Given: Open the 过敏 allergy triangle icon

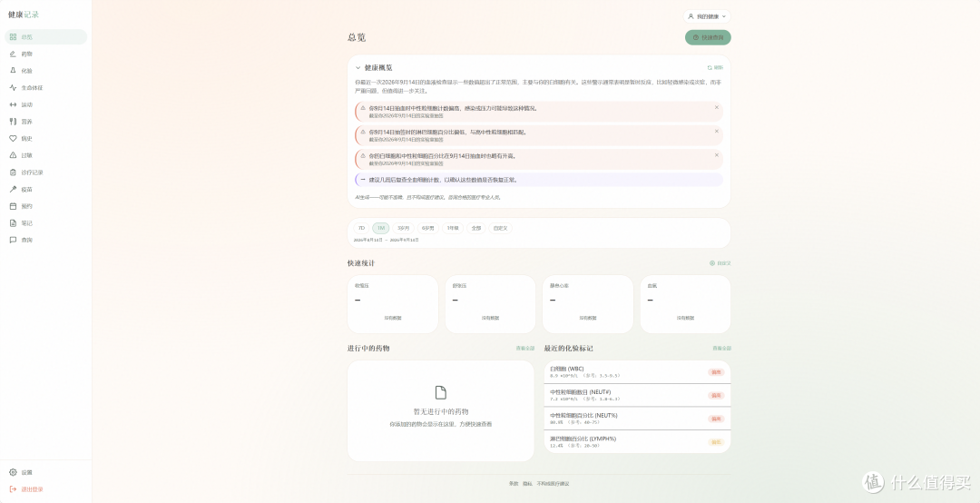Looking at the screenshot, I should pos(13,155).
